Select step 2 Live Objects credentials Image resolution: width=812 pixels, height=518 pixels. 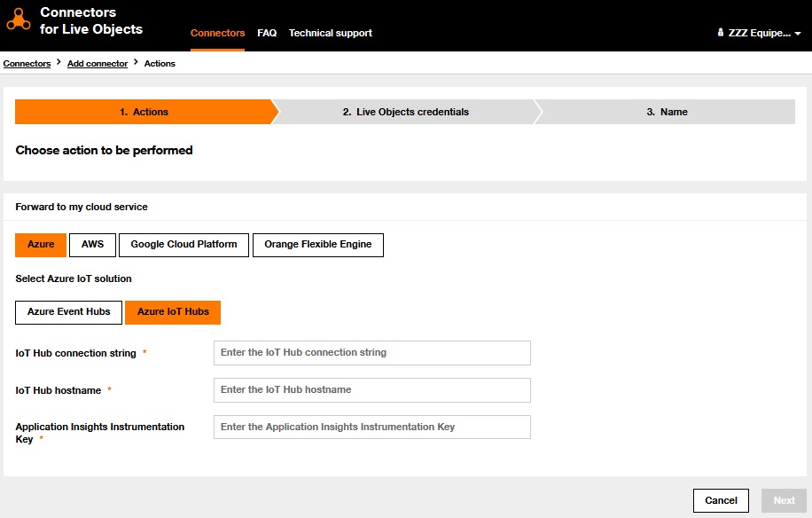pos(405,112)
